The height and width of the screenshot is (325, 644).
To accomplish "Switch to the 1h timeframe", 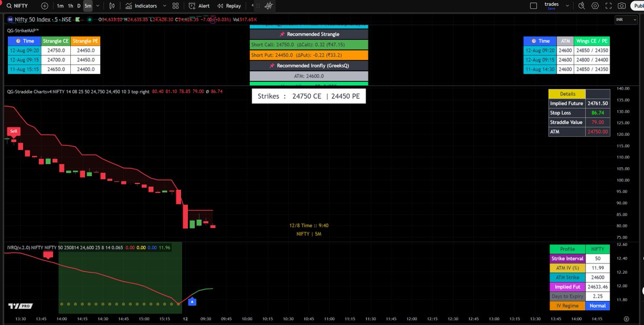I will pos(70,6).
